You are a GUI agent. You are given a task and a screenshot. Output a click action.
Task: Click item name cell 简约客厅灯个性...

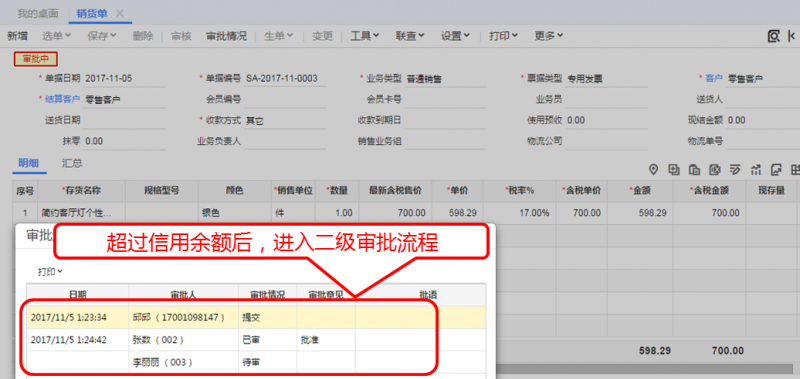coord(81,213)
